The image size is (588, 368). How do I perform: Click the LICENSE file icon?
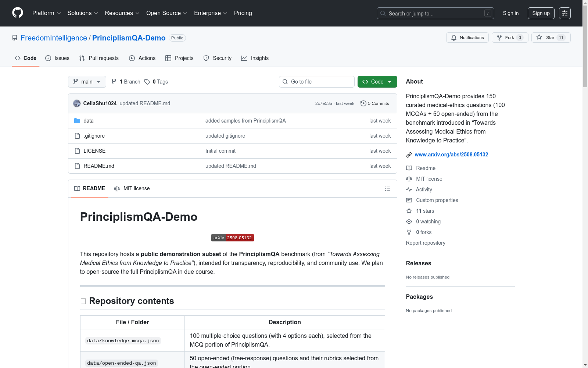click(x=77, y=151)
